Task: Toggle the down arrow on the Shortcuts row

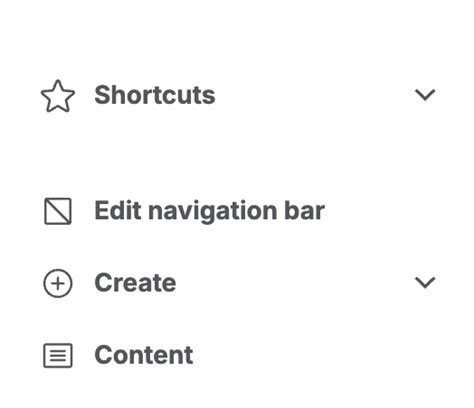Action: 425,95
